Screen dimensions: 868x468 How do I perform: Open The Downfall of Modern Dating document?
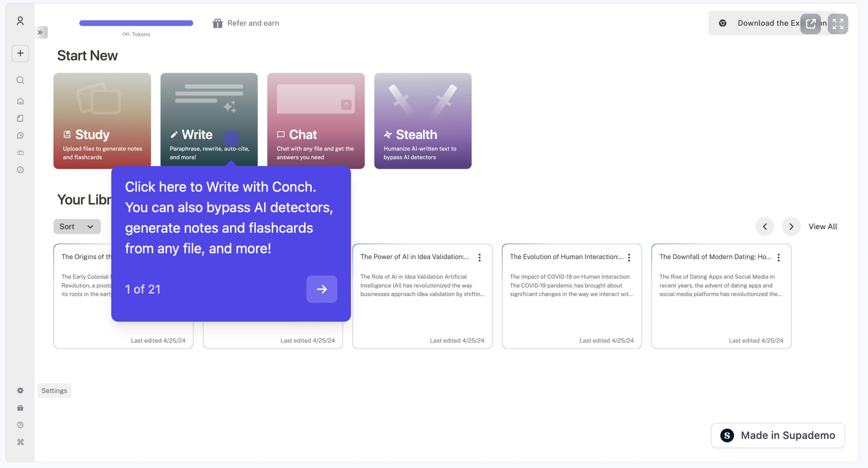click(x=721, y=296)
